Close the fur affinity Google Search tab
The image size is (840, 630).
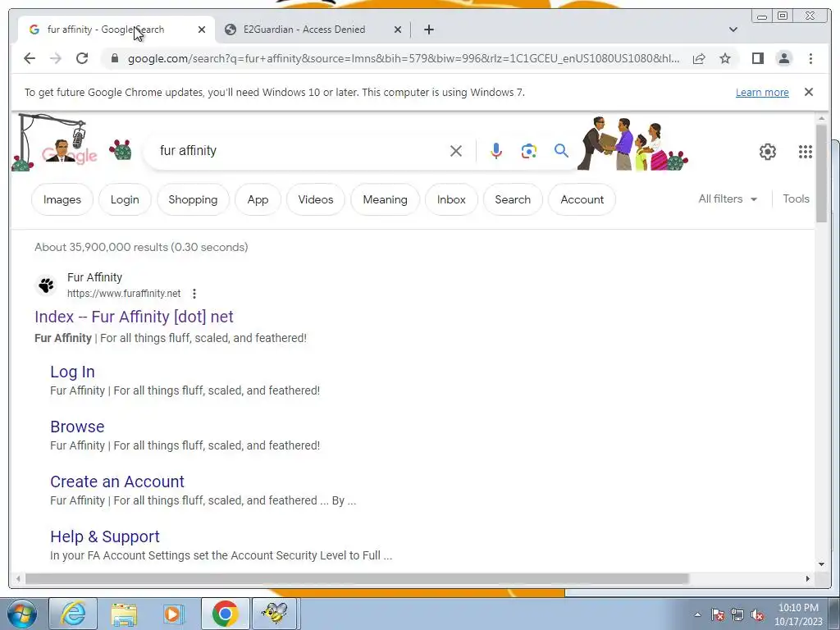202,30
